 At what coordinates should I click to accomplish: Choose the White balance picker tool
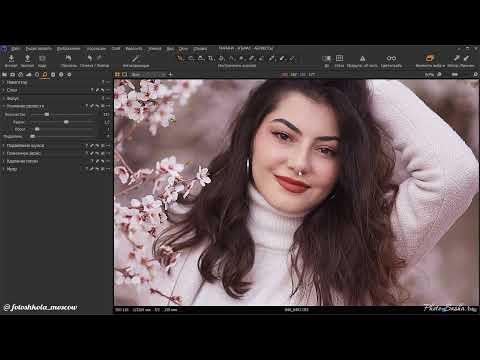[272, 58]
